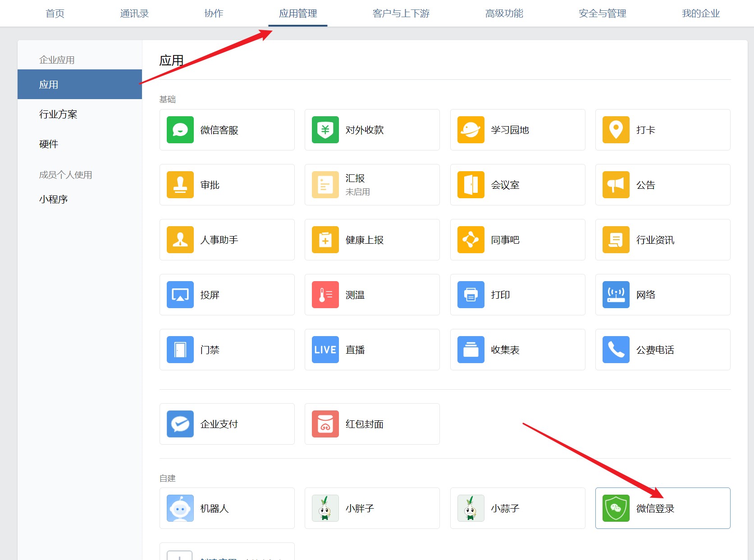Select the 审批 stamp icon
Screen dimensions: 754x560
[x=180, y=185]
